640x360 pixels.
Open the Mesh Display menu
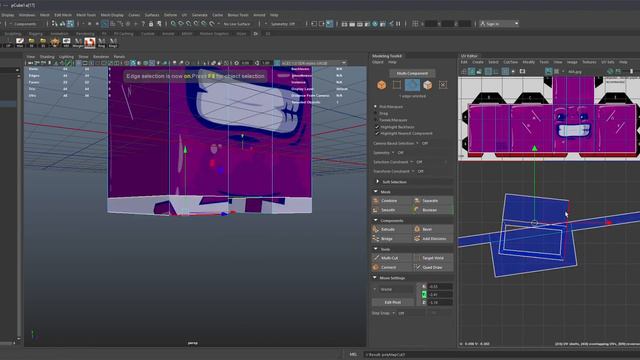112,15
